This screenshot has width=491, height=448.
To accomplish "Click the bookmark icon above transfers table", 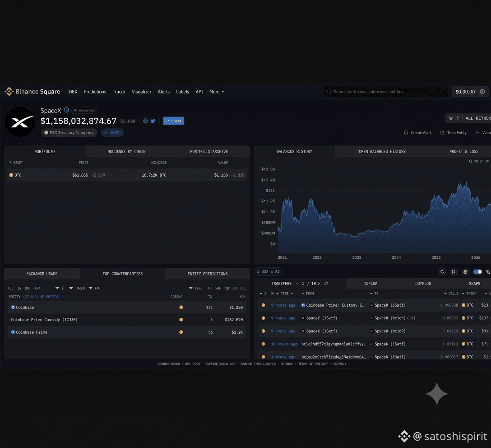I will point(454,271).
